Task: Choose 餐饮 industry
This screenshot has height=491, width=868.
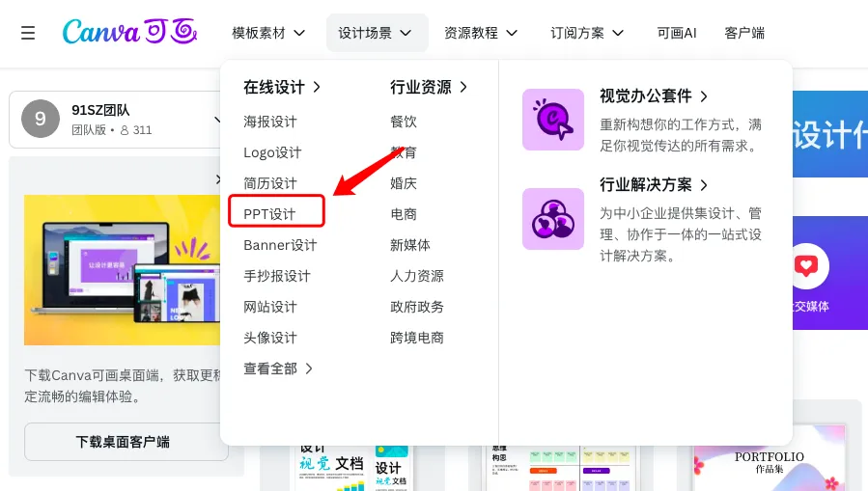Action: (x=403, y=122)
